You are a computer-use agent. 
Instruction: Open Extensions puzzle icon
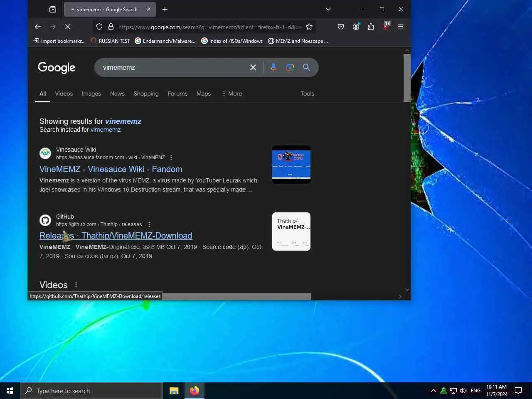coord(371,27)
